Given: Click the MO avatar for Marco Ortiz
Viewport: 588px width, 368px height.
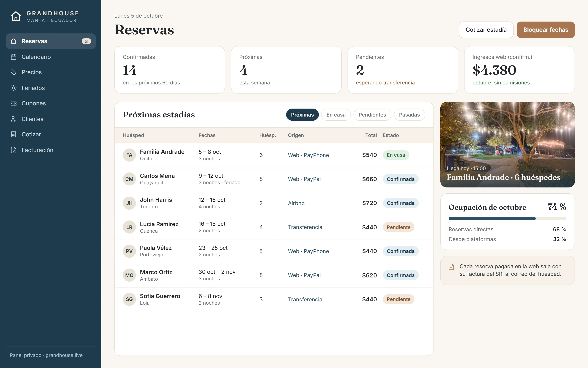Looking at the screenshot, I should click(129, 275).
